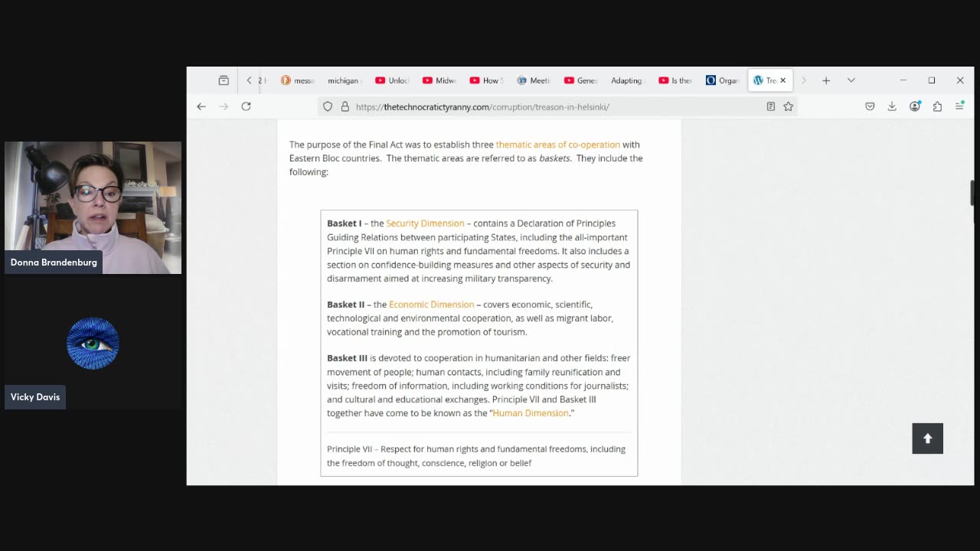Open the tracking protection shield icon

click(x=328, y=107)
